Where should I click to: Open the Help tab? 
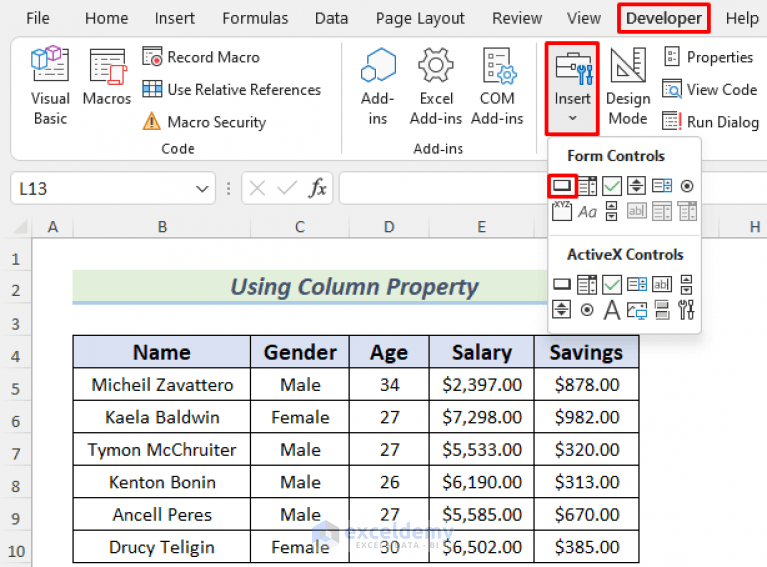(x=742, y=19)
